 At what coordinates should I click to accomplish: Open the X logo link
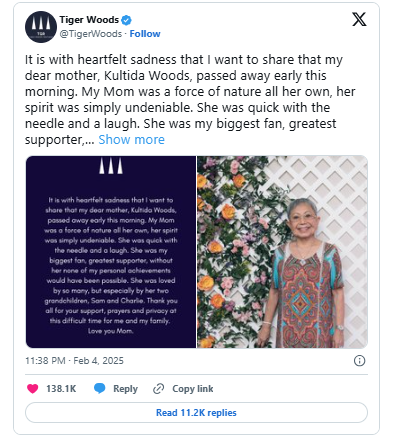coord(359,20)
